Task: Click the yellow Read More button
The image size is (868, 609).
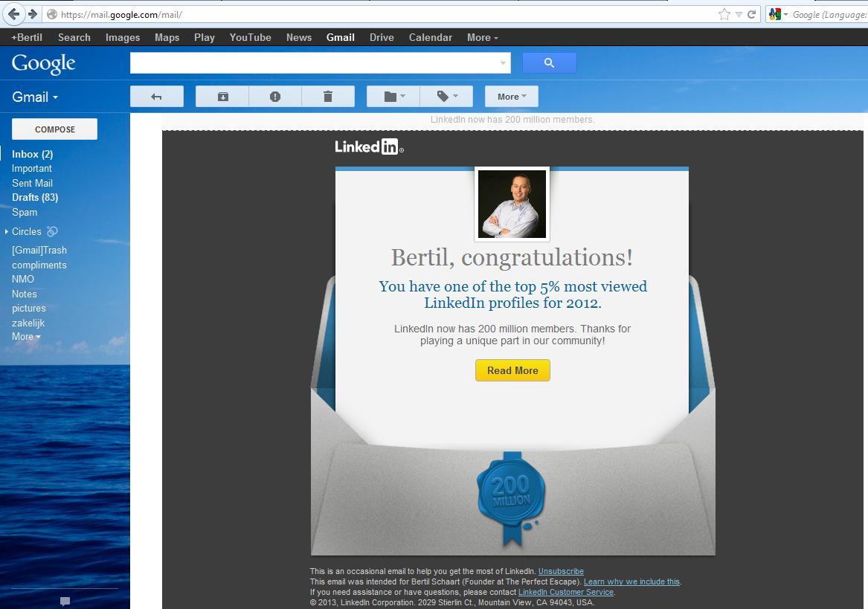Action: pos(512,370)
